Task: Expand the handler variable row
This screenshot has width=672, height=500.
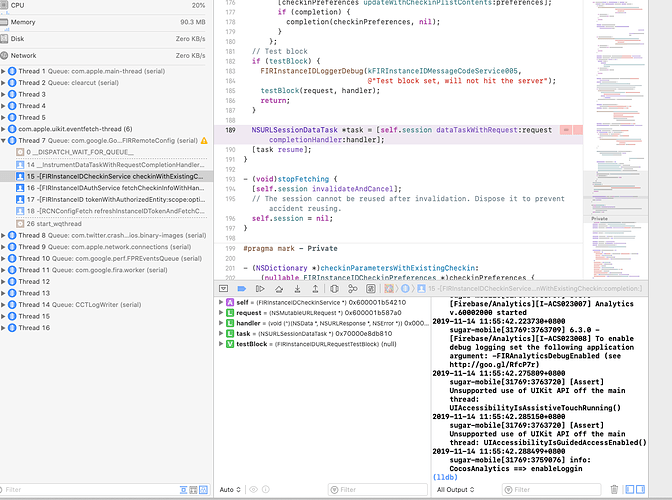Action: click(x=221, y=323)
